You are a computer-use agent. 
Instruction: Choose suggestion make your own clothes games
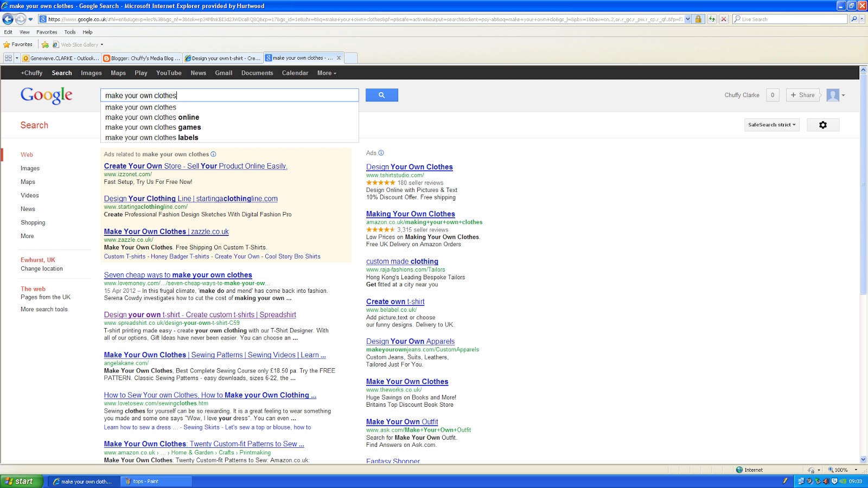(x=153, y=127)
